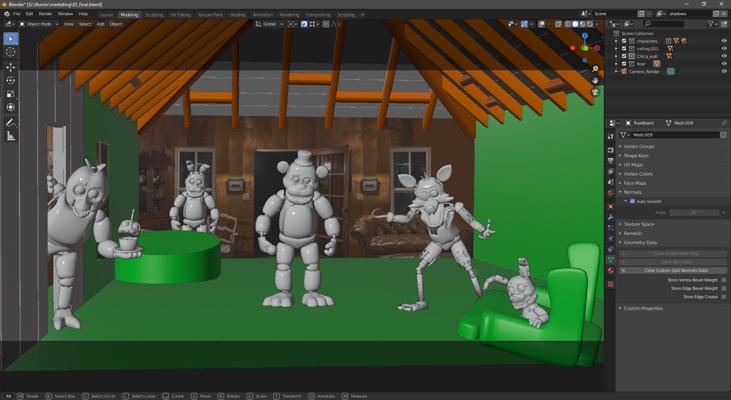Switch to the Sculpting workspace tab
The height and width of the screenshot is (400, 731).
[x=154, y=15]
